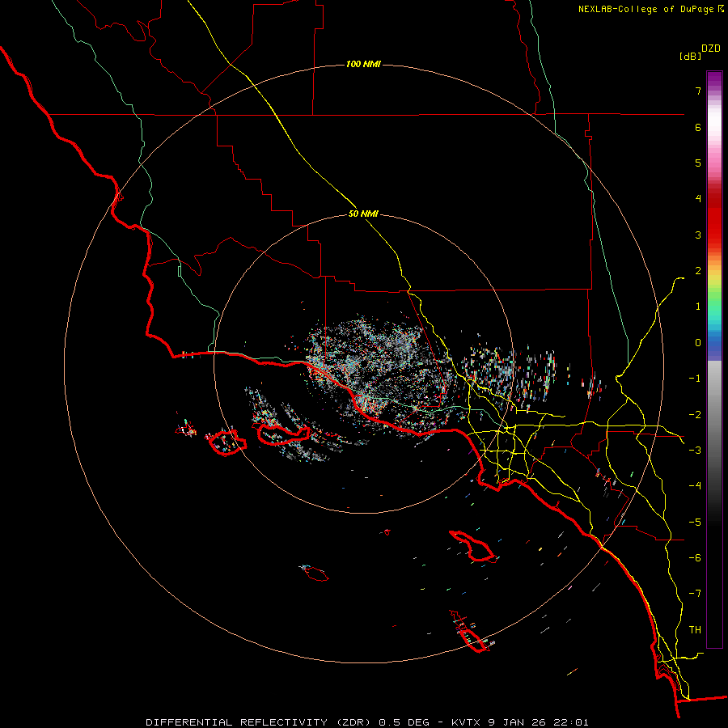
Task: Click the -6 value on the scale
Action: click(x=695, y=558)
